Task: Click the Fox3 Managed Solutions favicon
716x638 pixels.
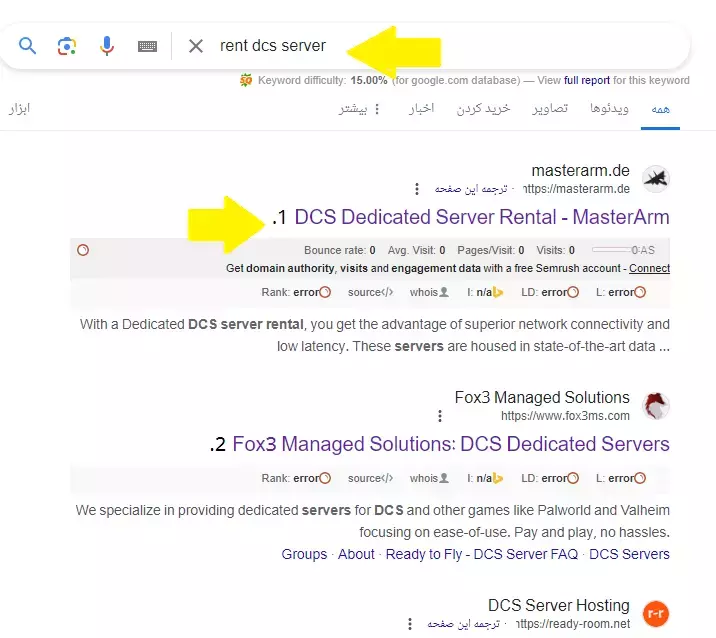Action: pos(656,406)
